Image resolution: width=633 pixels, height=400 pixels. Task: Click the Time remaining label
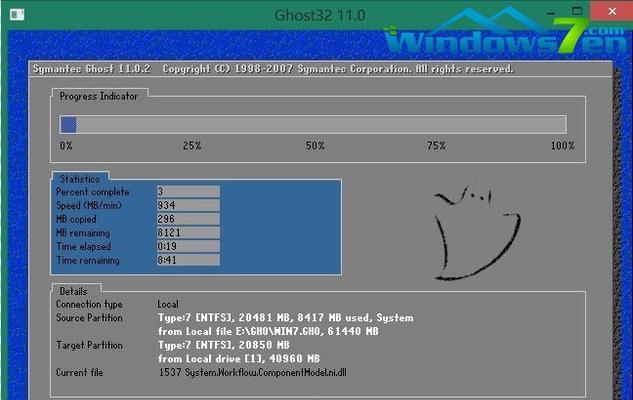(88, 260)
